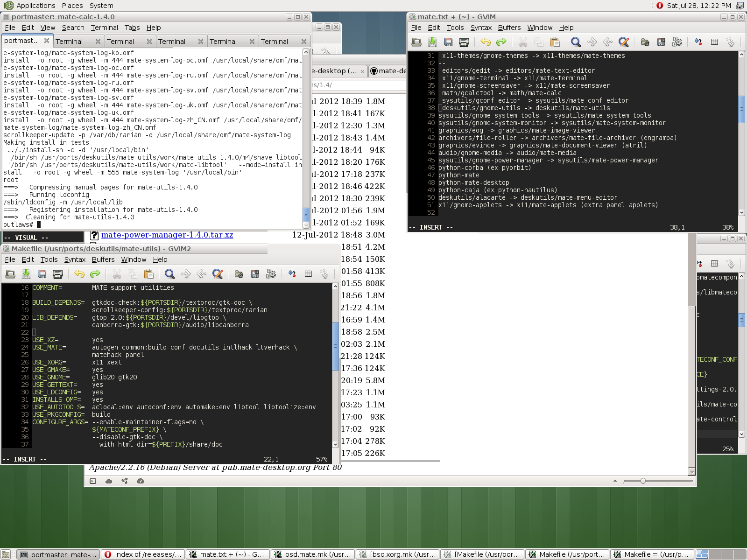Click Build tags table icon in mate.txt GVIM
The image size is (747, 560).
(x=714, y=42)
